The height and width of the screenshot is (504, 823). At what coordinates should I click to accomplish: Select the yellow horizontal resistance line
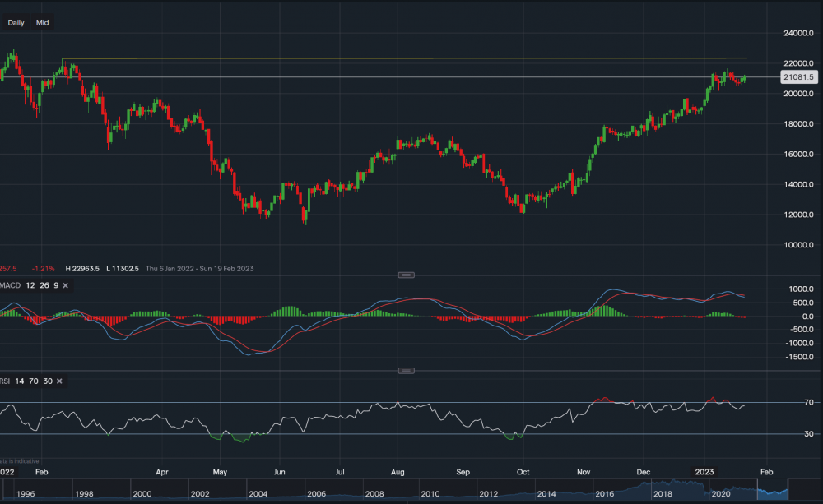point(411,58)
